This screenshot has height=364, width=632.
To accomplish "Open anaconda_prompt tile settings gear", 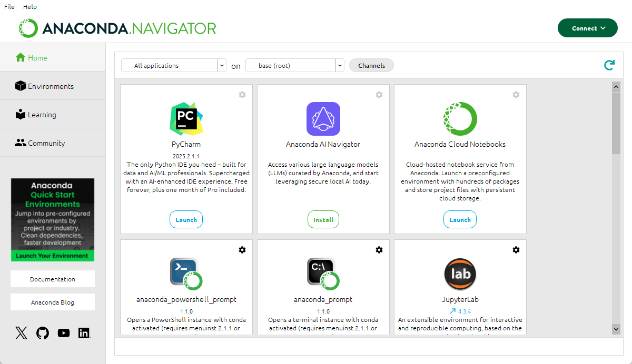I will point(379,250).
